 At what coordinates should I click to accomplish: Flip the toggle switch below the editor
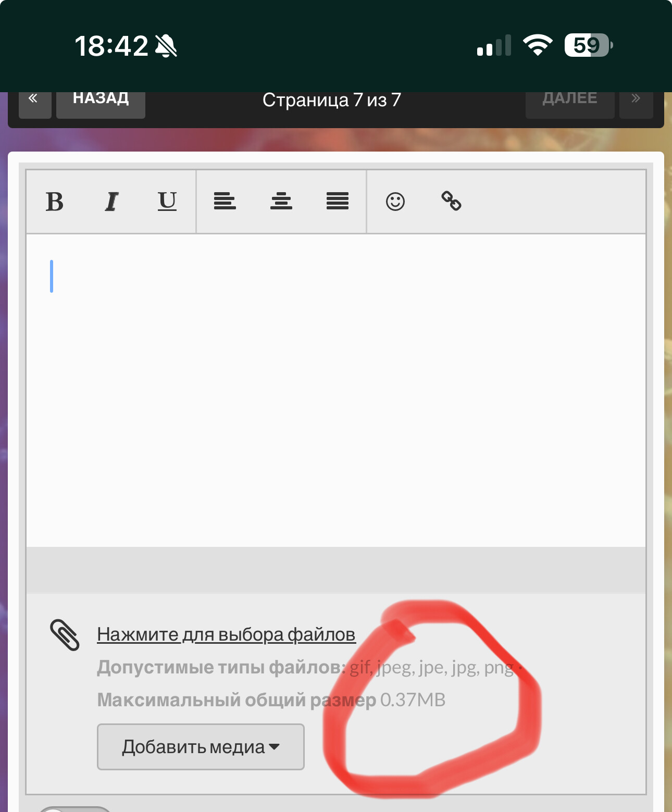[75, 808]
